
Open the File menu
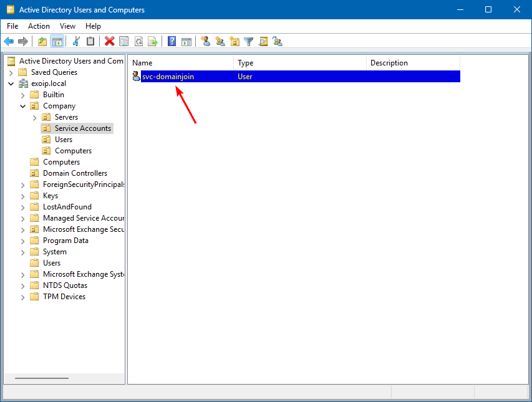tap(12, 26)
